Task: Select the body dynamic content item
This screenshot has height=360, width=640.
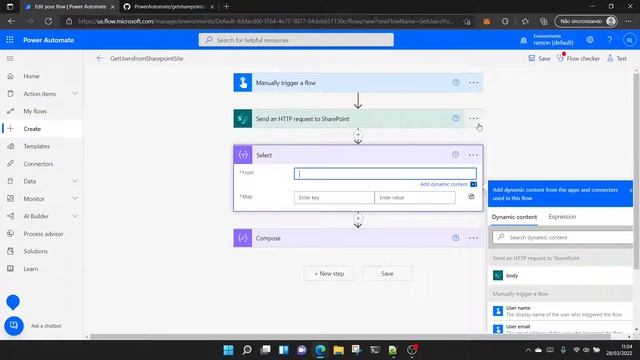Action: pos(561,276)
